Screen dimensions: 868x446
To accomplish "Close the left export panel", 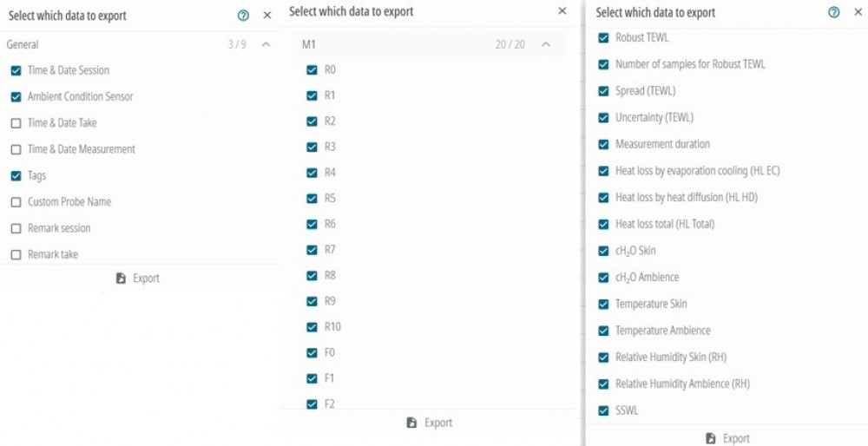I will point(267,16).
